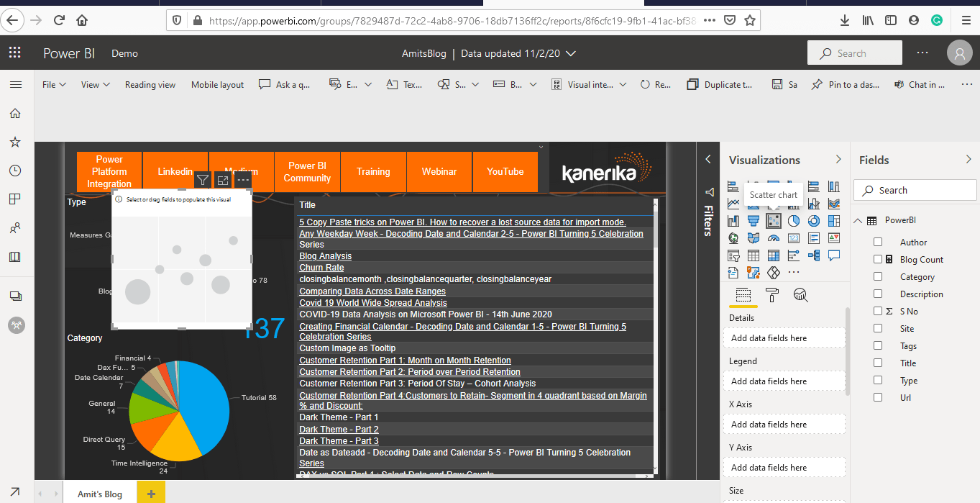Expand the Filters pane
The image size is (980, 503).
pyautogui.click(x=708, y=160)
